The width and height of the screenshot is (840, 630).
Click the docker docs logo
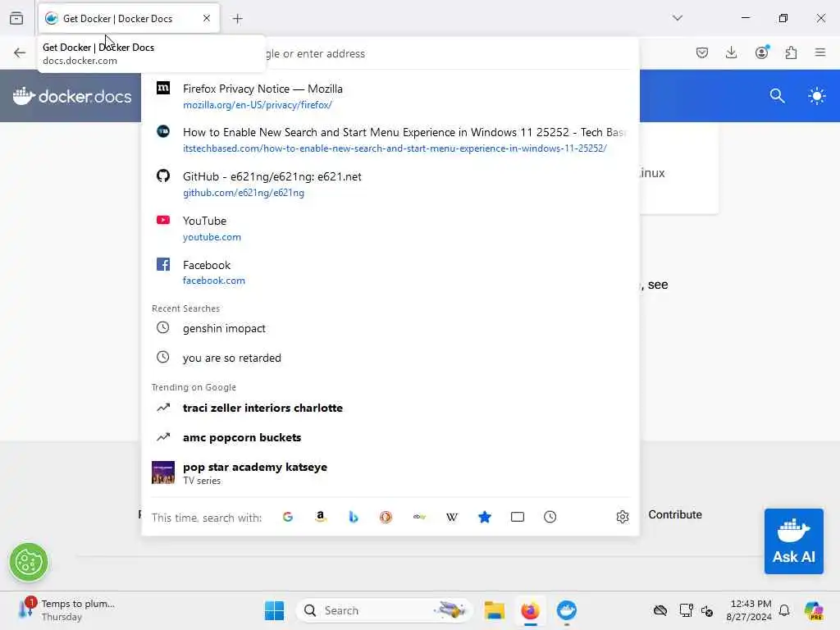click(72, 96)
